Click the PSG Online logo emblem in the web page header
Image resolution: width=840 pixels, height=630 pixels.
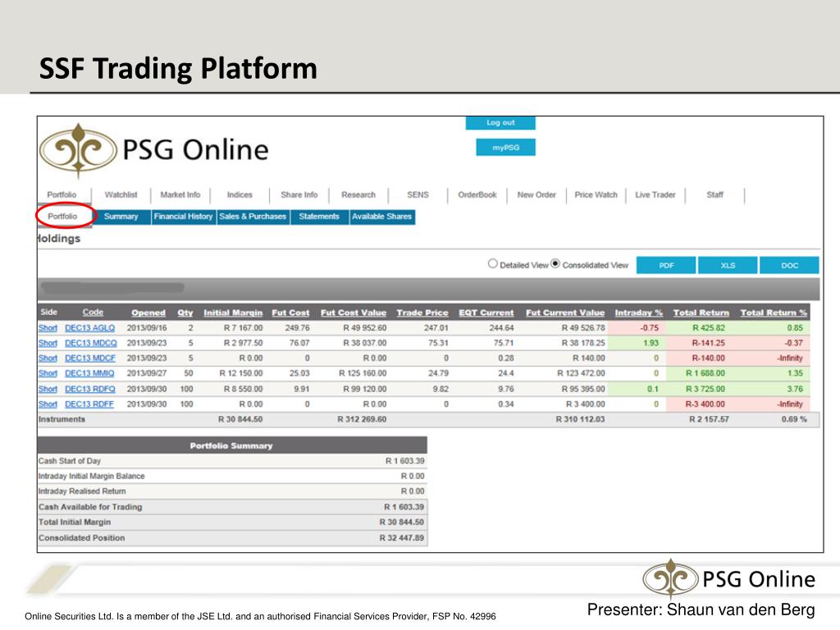pos(78,151)
